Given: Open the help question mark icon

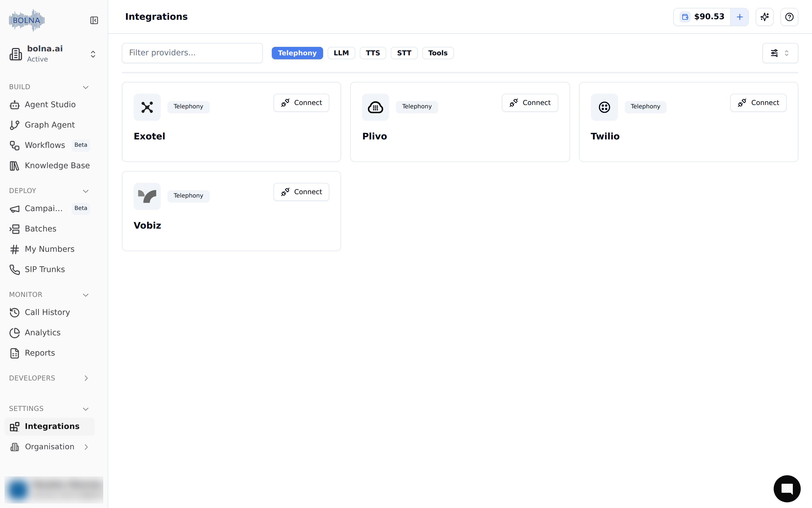Looking at the screenshot, I should (789, 17).
